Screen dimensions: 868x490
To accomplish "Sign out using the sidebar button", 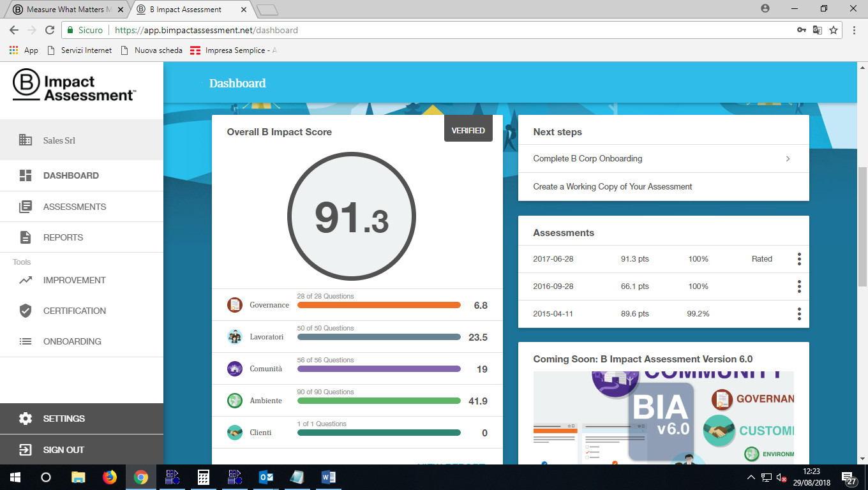I will click(x=63, y=450).
